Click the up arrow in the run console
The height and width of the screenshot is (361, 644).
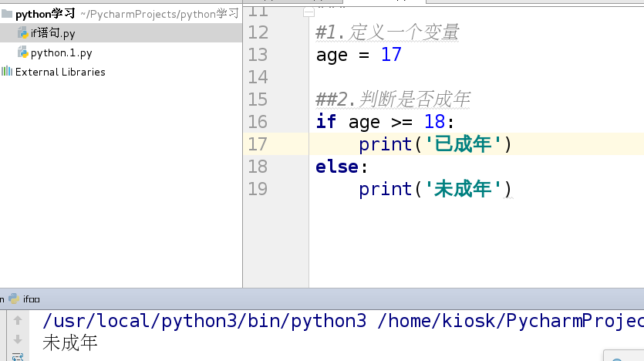(17, 320)
